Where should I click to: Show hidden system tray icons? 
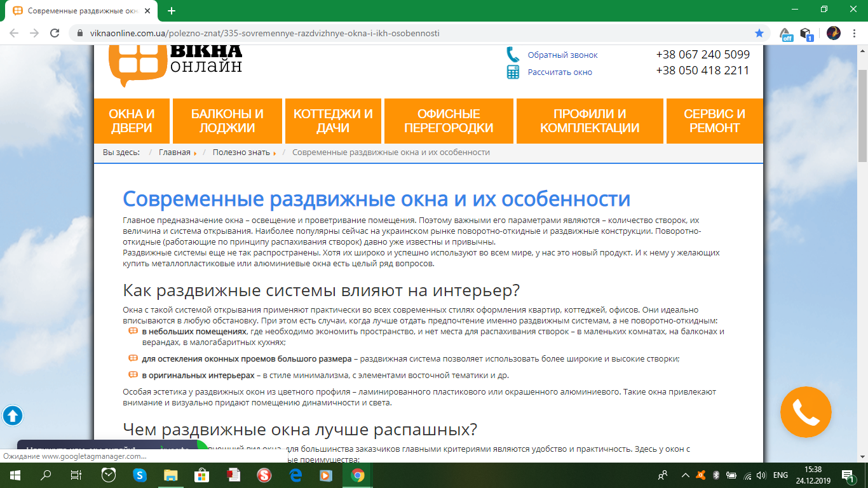pyautogui.click(x=685, y=475)
